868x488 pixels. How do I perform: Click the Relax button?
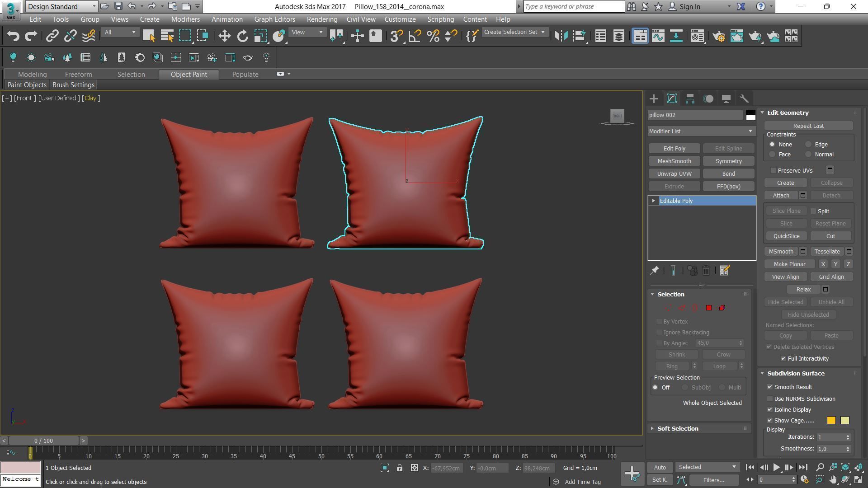803,290
